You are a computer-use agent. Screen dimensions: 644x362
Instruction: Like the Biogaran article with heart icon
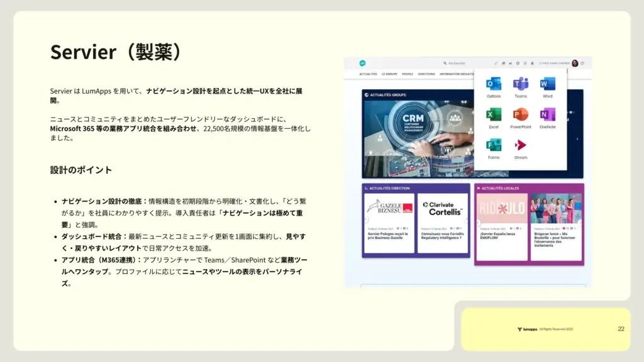coord(564,228)
